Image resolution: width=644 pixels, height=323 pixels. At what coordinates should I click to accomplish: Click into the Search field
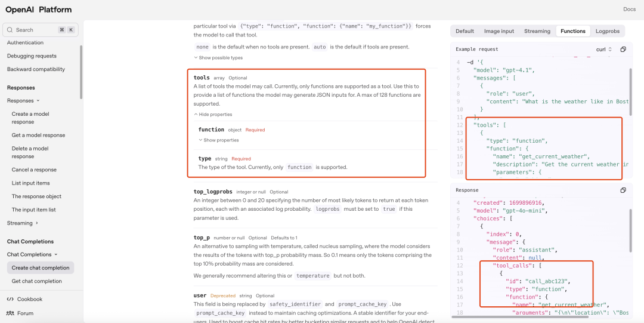click(x=41, y=30)
